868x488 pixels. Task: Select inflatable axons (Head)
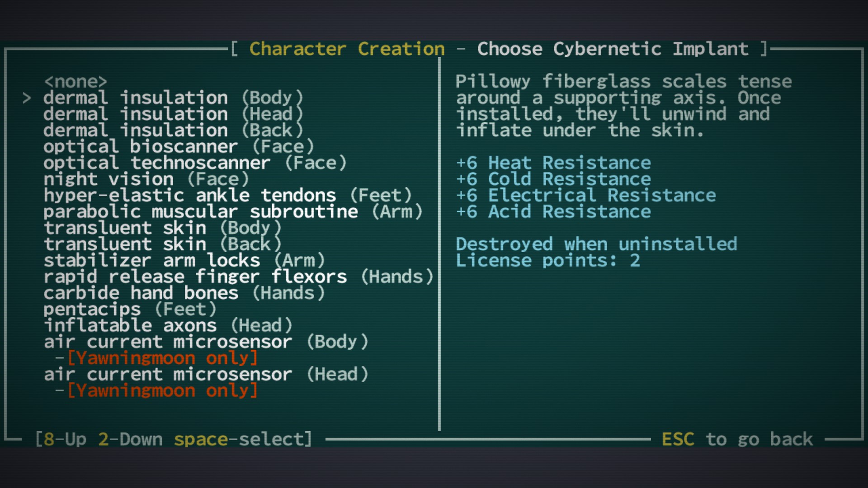point(168,326)
